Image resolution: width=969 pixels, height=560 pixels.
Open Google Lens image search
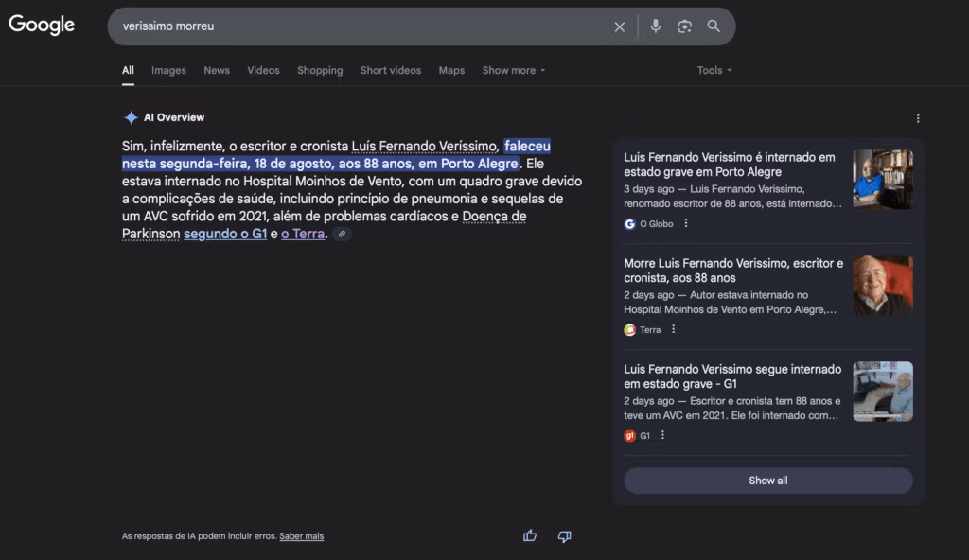point(685,26)
